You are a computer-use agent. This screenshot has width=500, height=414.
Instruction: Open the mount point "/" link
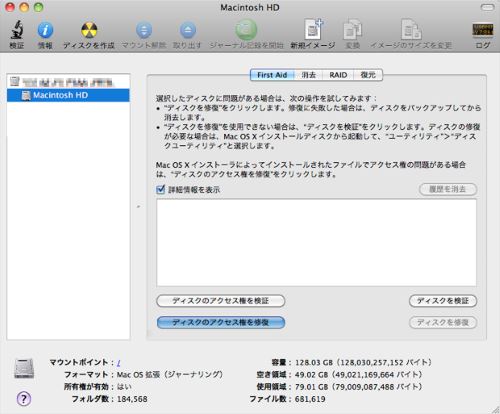pos(118,363)
